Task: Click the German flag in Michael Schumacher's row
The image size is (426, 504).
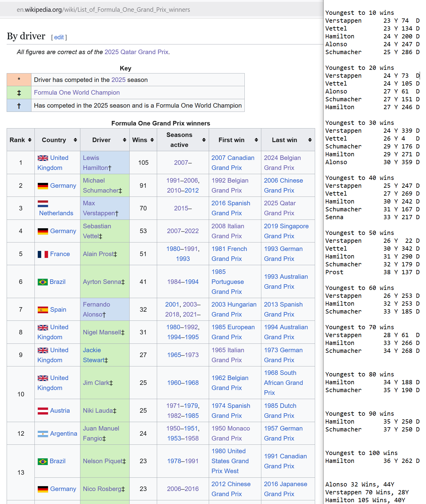Action: [x=43, y=186]
